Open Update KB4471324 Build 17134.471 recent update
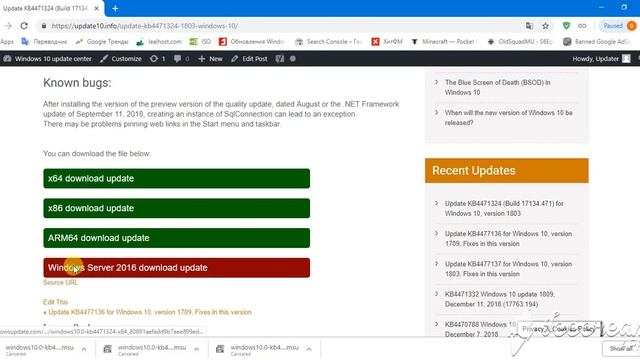 coord(504,208)
